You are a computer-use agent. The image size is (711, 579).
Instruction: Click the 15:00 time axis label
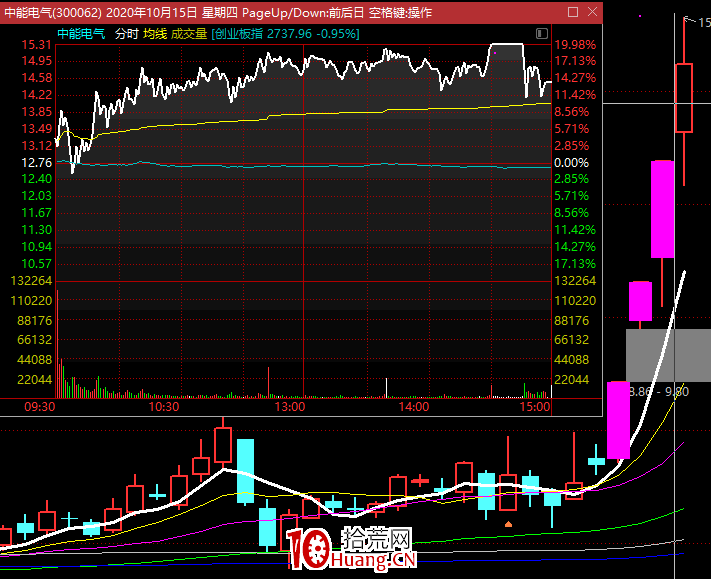coord(535,407)
